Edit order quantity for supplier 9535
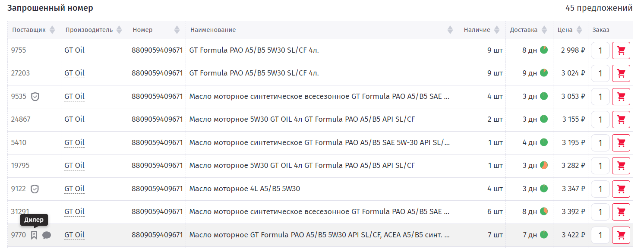The image size is (644, 249). (600, 97)
